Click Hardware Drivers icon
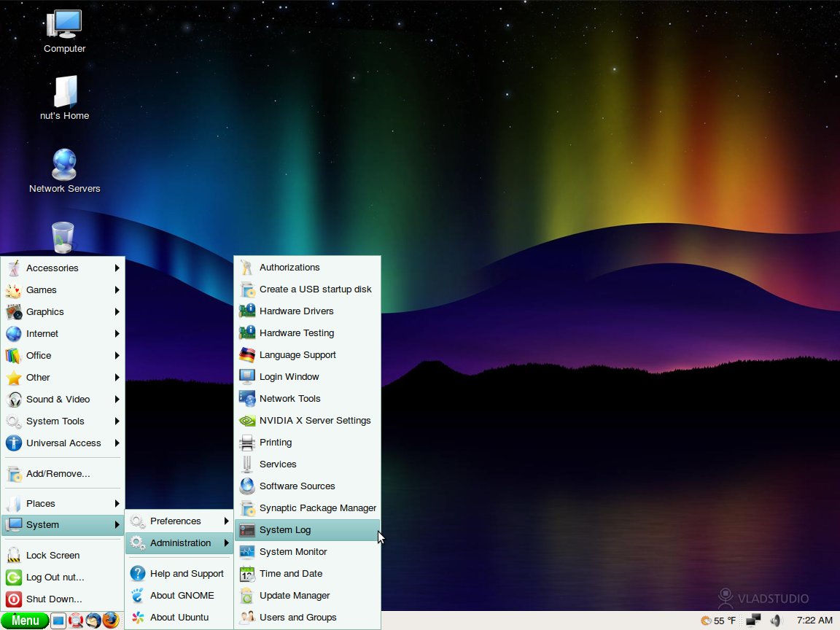The height and width of the screenshot is (630, 840). pos(247,311)
